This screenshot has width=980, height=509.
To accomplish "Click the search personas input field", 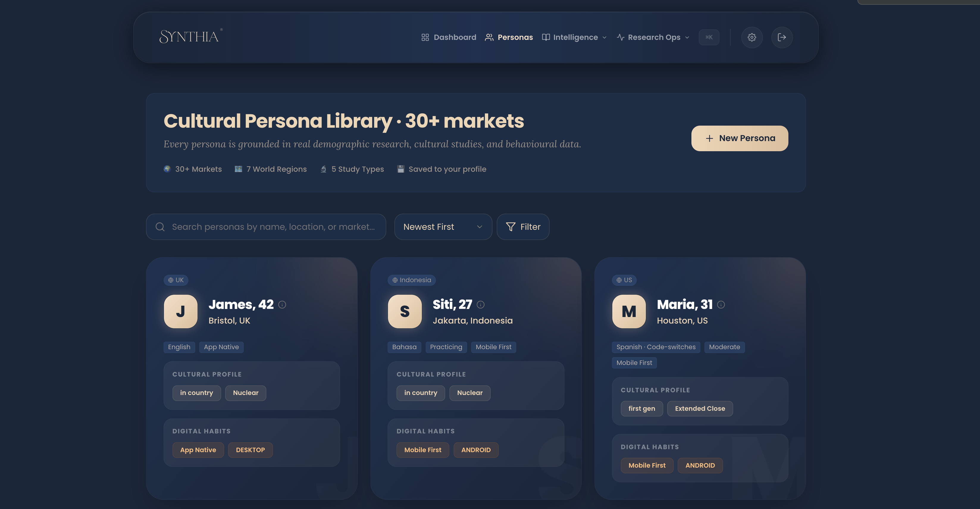I will [273, 227].
